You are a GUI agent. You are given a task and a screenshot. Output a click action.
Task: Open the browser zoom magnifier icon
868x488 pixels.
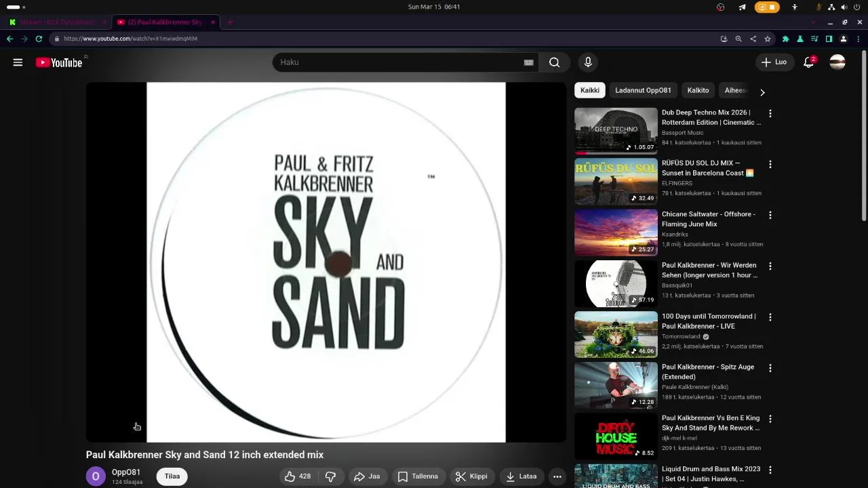[738, 39]
